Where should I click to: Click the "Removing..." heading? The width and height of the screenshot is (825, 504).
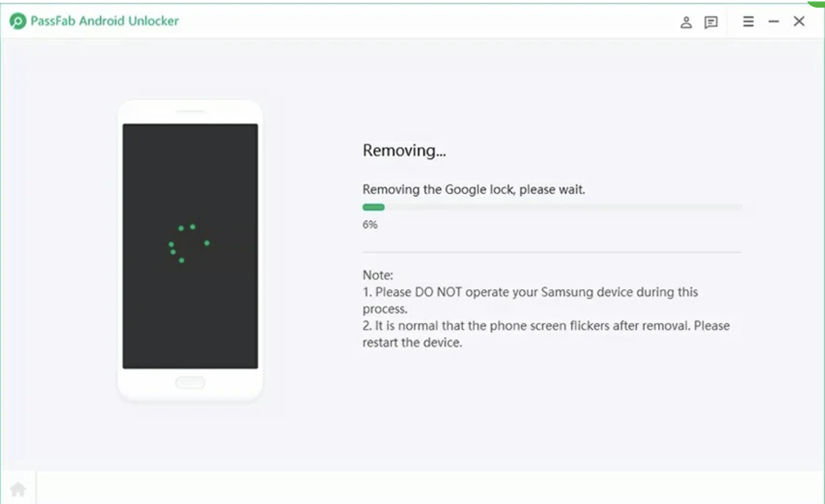[404, 150]
